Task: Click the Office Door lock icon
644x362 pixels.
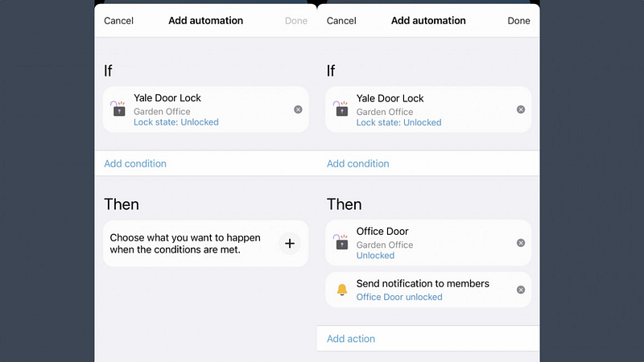Action: (x=341, y=242)
